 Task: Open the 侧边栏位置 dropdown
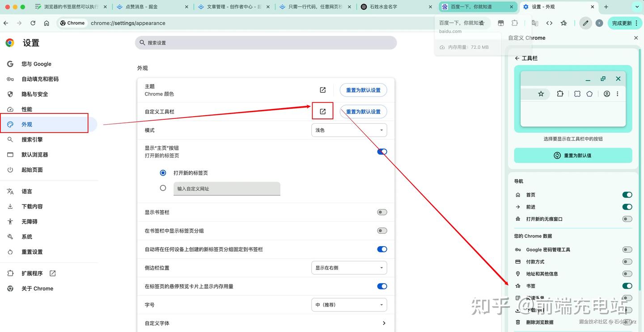coord(349,267)
